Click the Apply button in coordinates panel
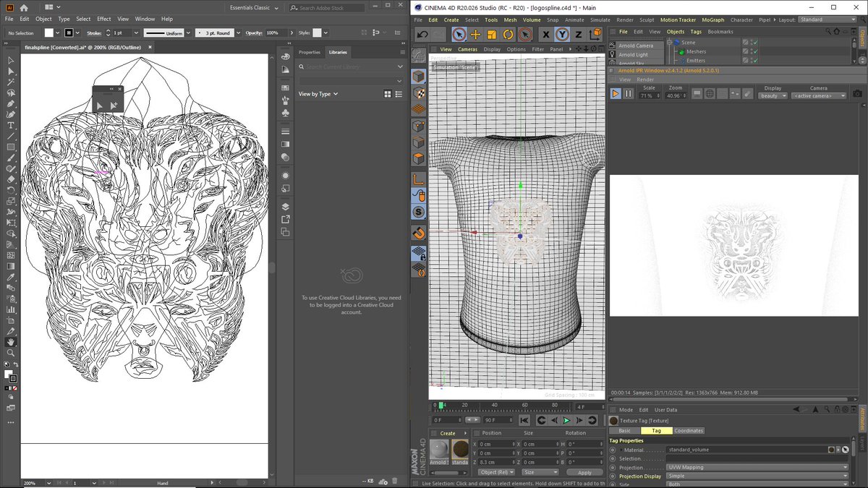 [584, 472]
